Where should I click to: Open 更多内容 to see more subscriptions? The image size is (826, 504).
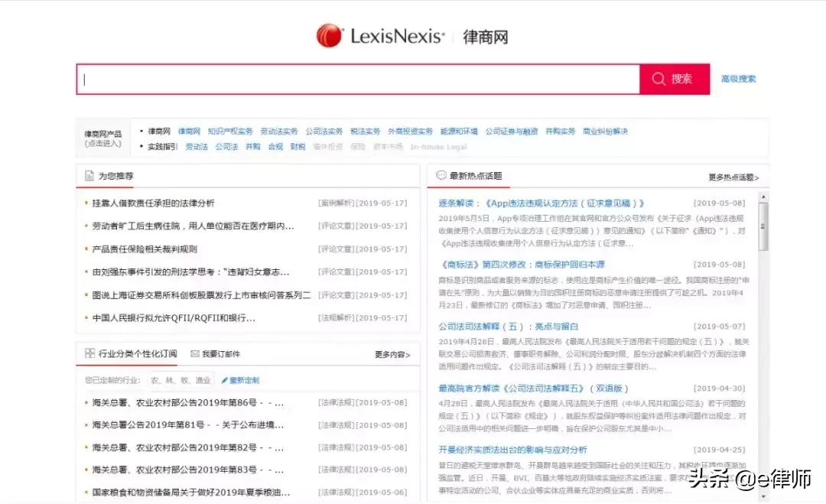coord(392,353)
